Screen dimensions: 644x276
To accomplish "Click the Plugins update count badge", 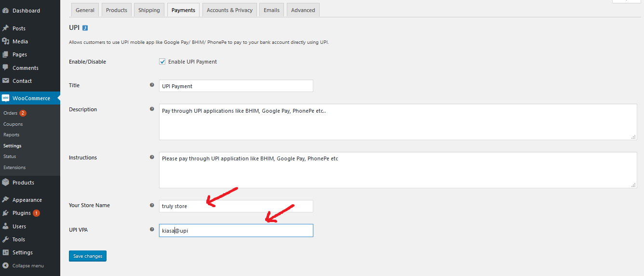I will tap(37, 213).
